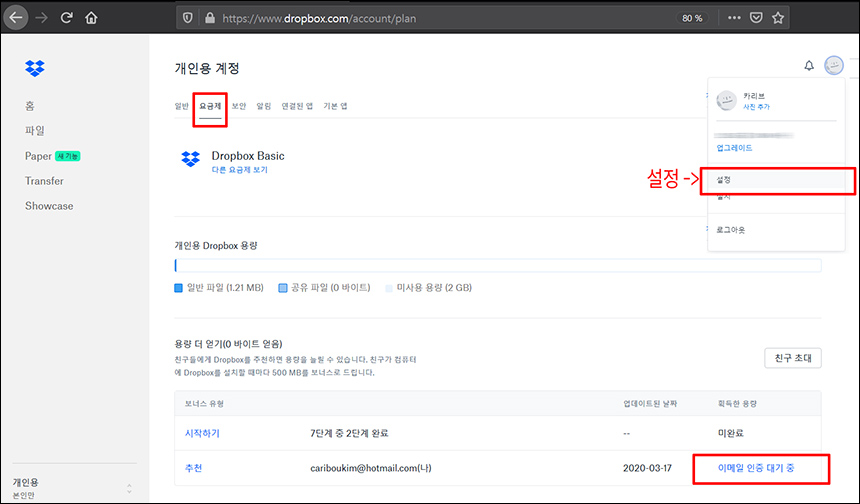Switch to the 요금제 tab
The image size is (860, 504).
point(210,106)
